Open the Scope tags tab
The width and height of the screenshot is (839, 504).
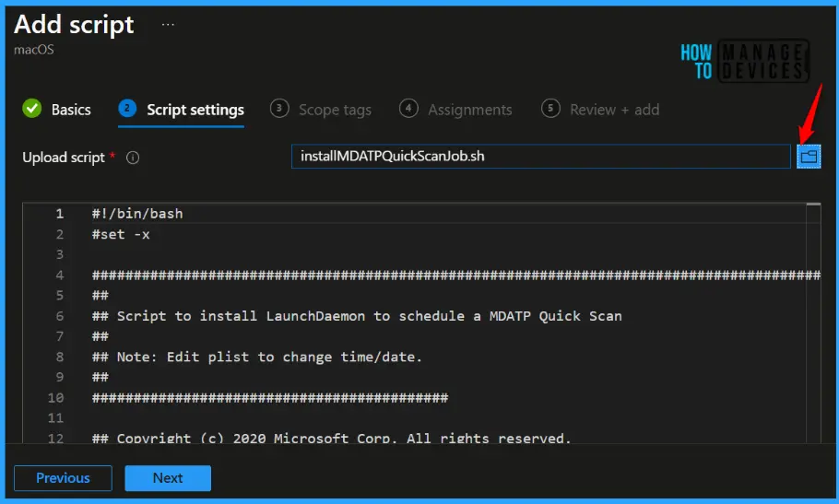coord(335,110)
